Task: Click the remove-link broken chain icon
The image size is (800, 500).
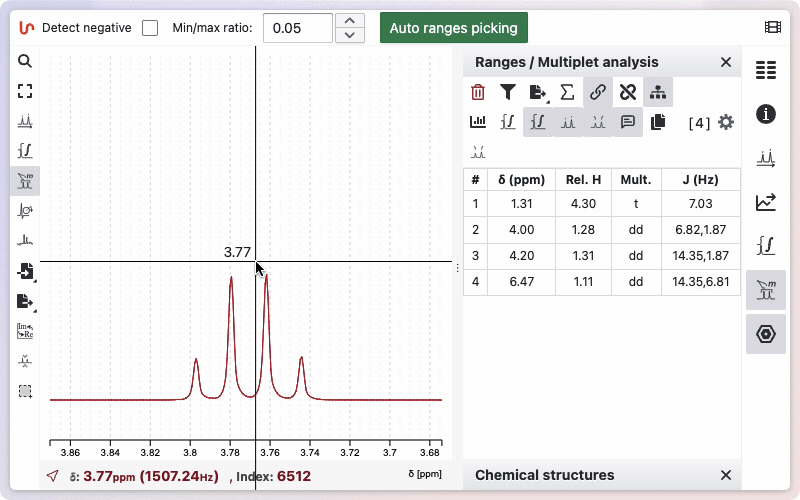Action: (627, 92)
